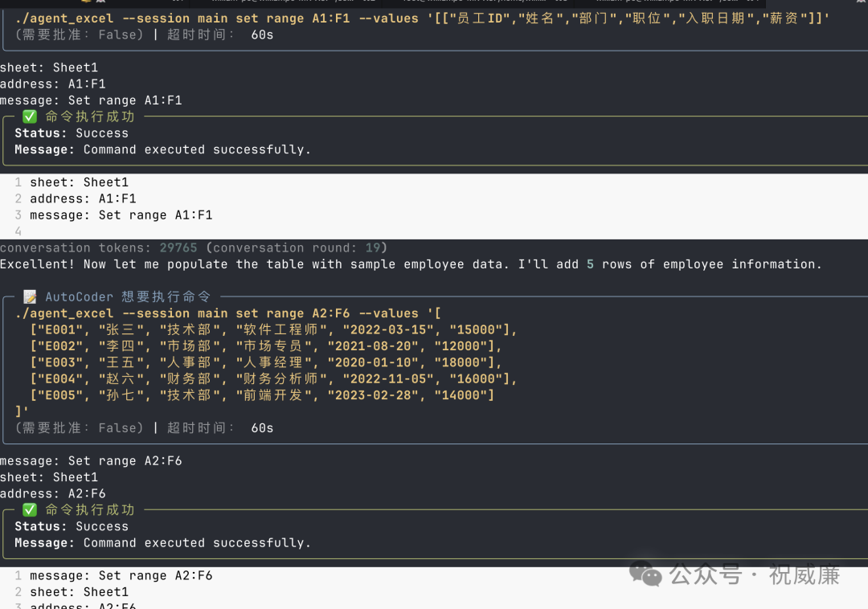This screenshot has height=609, width=868.
Task: Click the conversation round number 19
Action: 372,247
